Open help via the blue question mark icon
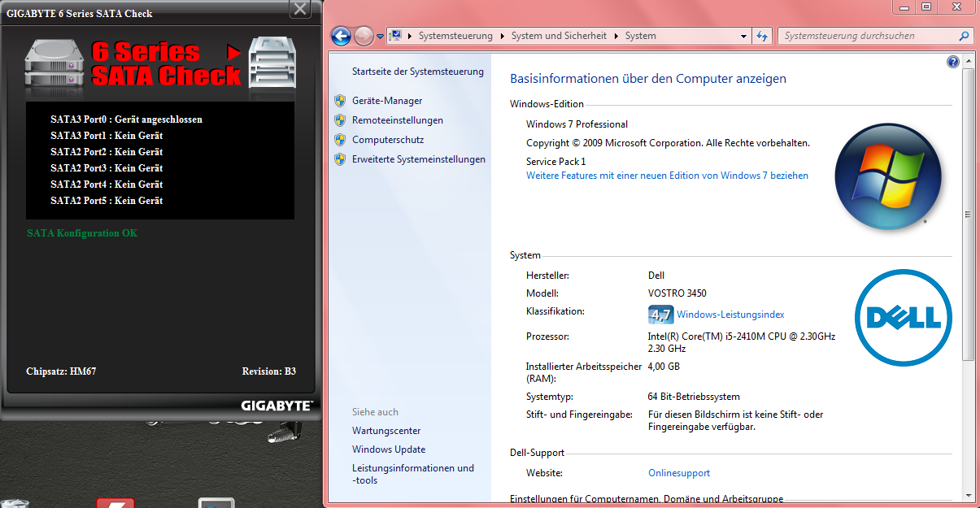This screenshot has height=508, width=980. [953, 62]
